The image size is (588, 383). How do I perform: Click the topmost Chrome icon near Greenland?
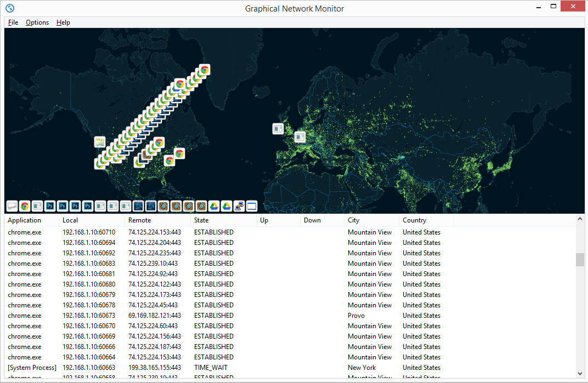point(205,70)
